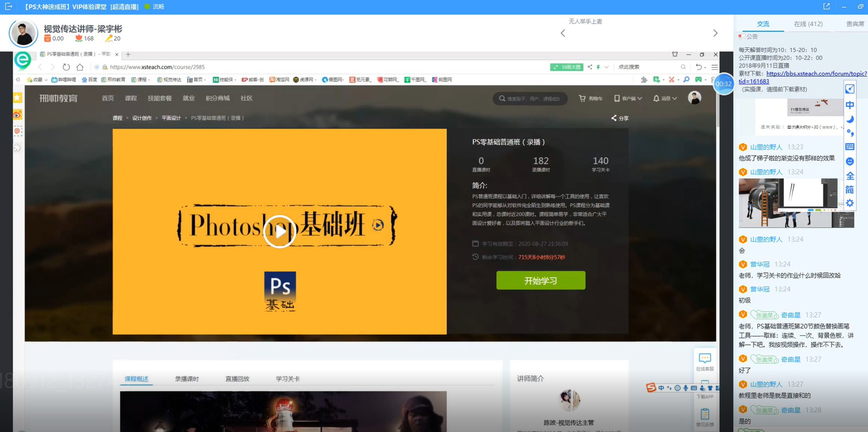The image size is (868, 432).
Task: Click the 分享 share icon above course card
Action: [614, 118]
